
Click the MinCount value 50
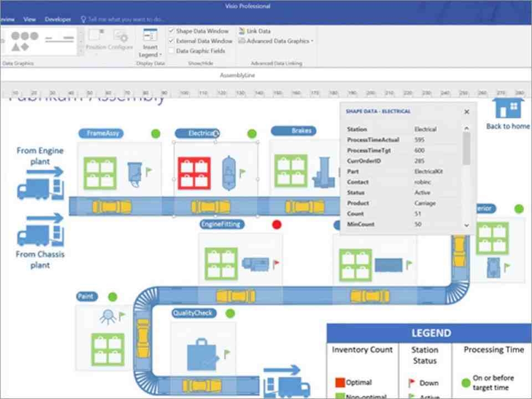click(x=418, y=224)
